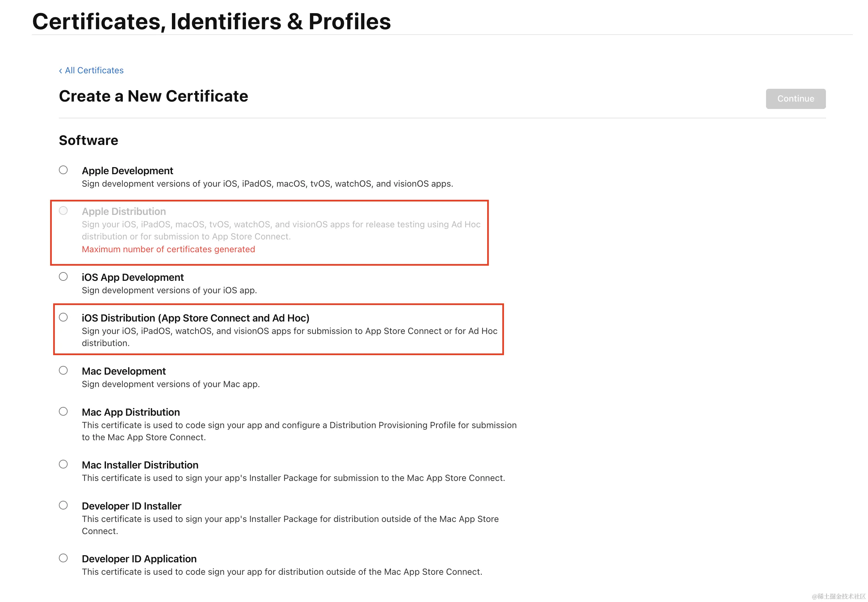Image resolution: width=868 pixels, height=602 pixels.
Task: Click 'Sign development versions of your Mac app.' description
Action: click(171, 384)
